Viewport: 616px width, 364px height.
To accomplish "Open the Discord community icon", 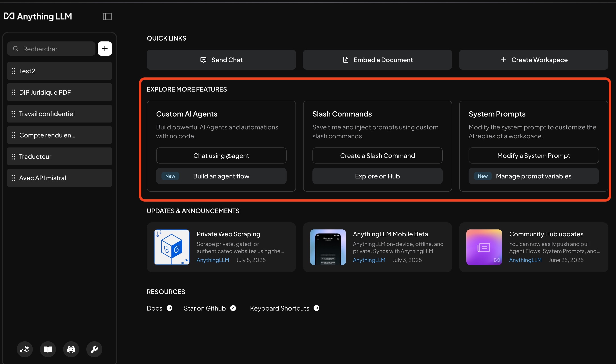I will [x=71, y=349].
